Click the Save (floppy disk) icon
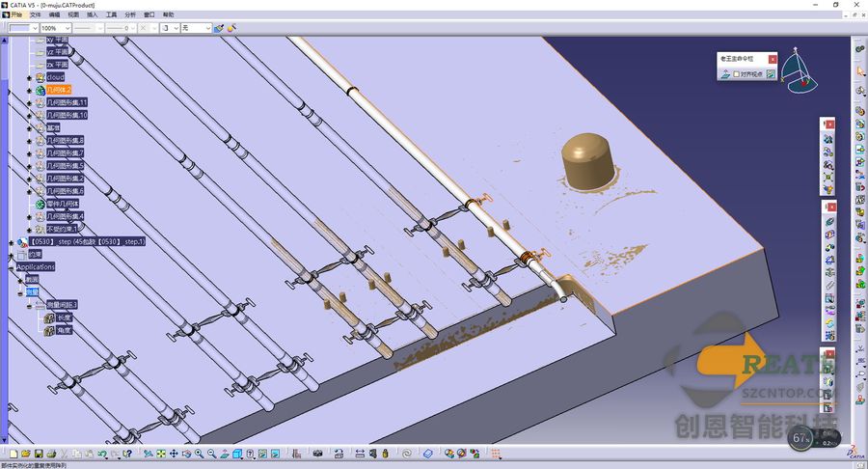Image resolution: width=868 pixels, height=469 pixels. point(39,454)
